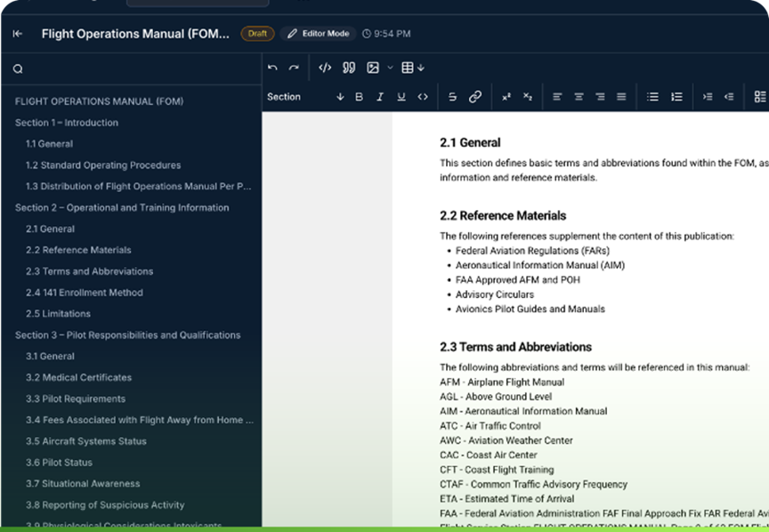Insert a code block
The height and width of the screenshot is (532, 769).
(x=325, y=68)
